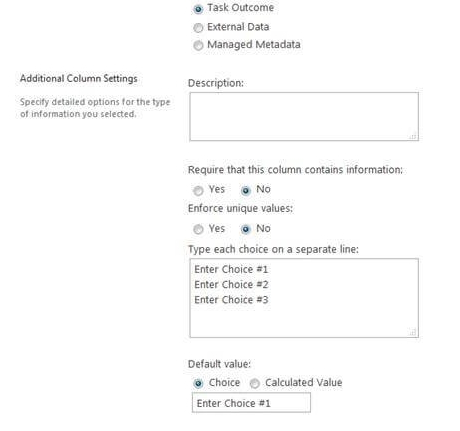Click the empty area below Enter Choice #3
The width and height of the screenshot is (460, 431).
[304, 321]
